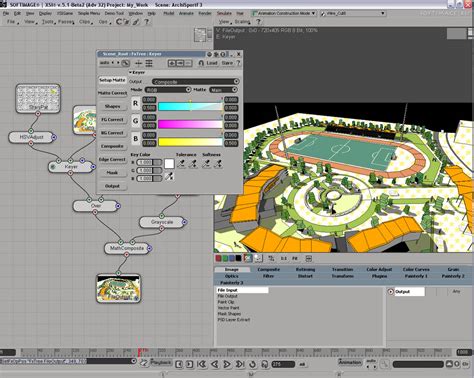This screenshot has width=474, height=378.
Task: Click the pencil edit icon in FxTree toolbar
Action: [136, 22]
